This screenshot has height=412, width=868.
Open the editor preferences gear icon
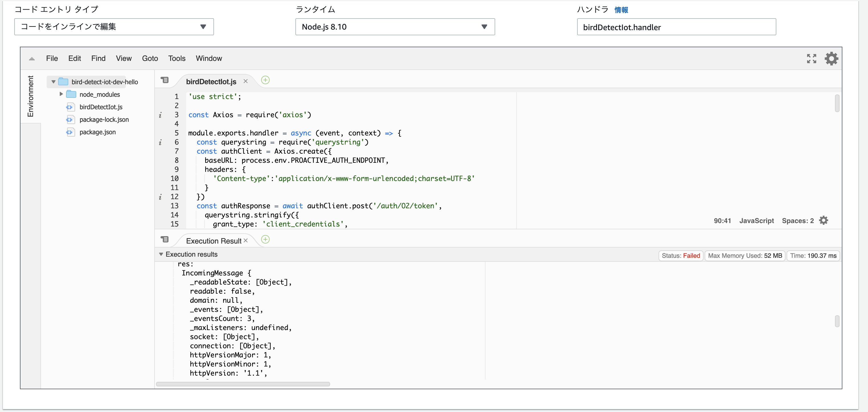831,59
